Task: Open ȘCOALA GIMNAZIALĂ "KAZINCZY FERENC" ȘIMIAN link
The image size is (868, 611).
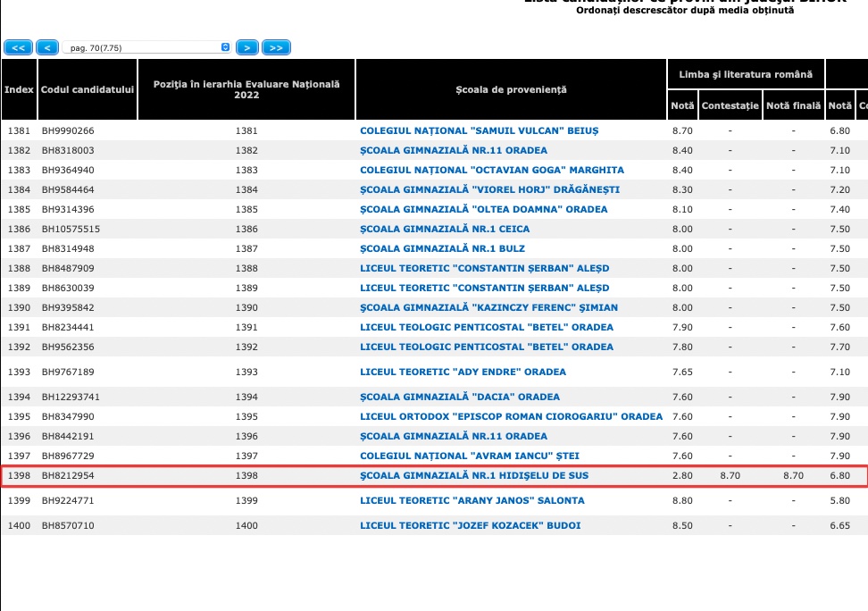Action: 488,307
